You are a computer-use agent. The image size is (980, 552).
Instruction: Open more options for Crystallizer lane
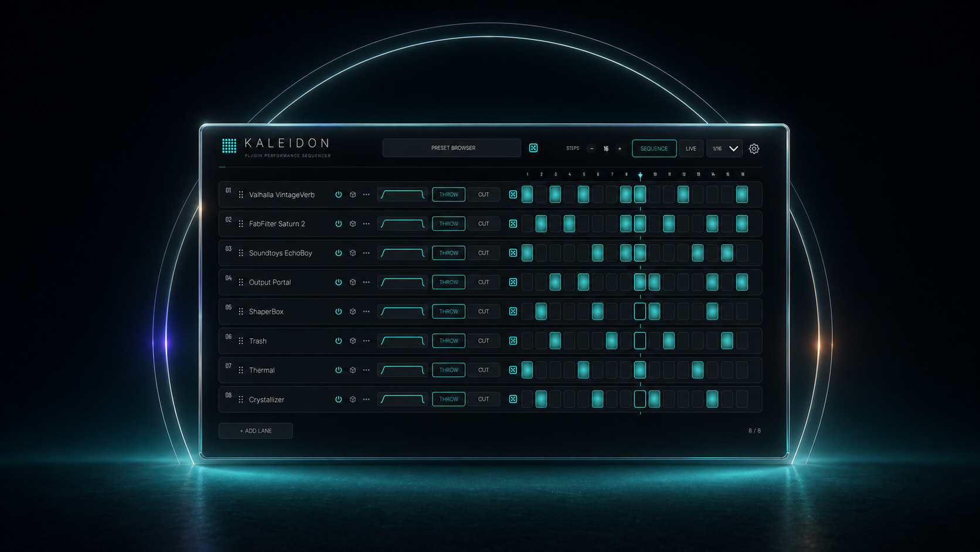pos(366,399)
